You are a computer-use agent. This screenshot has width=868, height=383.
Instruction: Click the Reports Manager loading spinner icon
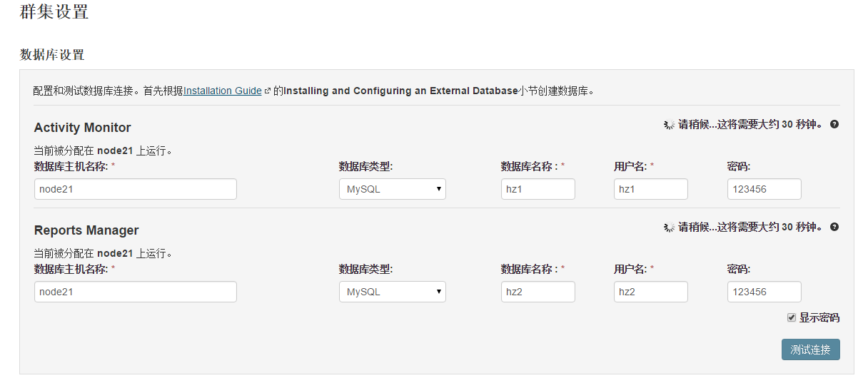[x=669, y=228]
